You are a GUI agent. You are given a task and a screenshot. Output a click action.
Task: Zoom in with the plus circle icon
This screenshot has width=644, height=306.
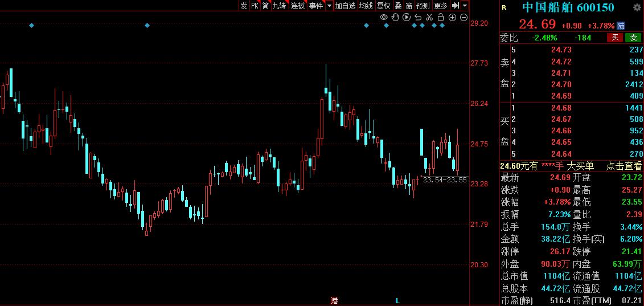(x=452, y=17)
